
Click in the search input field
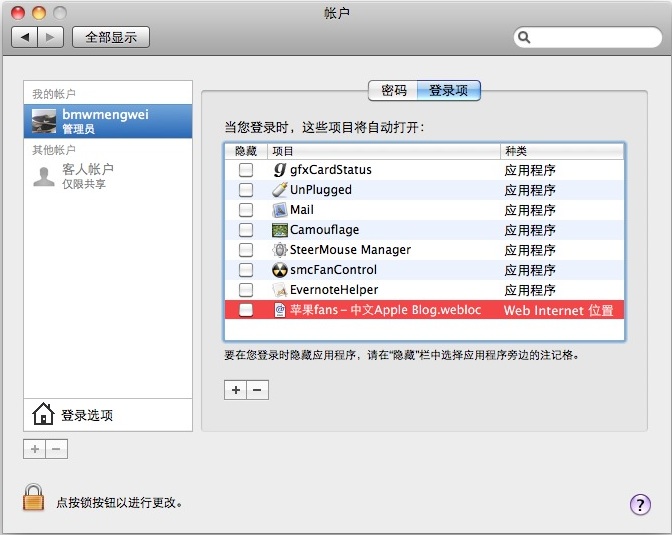coord(588,37)
